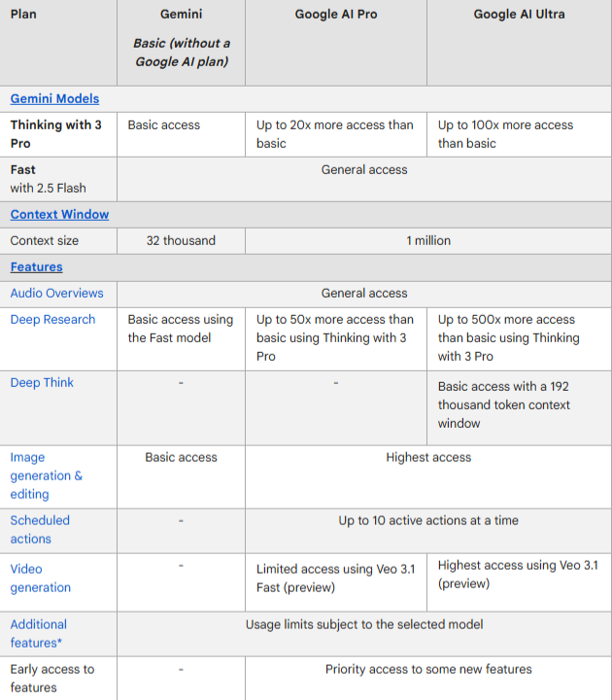Click the 32 thousand context size cell
The height and width of the screenshot is (700, 612).
coord(181,240)
